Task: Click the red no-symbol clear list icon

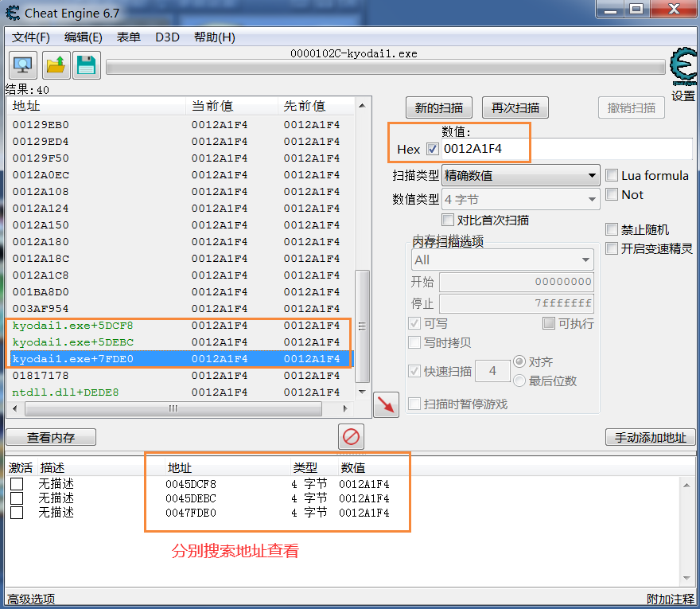Action: (351, 436)
